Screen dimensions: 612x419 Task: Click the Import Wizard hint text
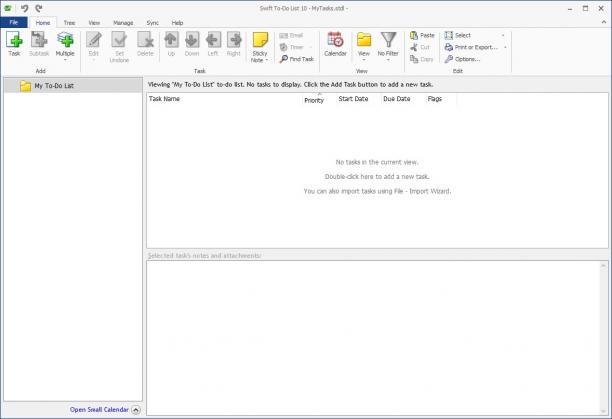377,191
